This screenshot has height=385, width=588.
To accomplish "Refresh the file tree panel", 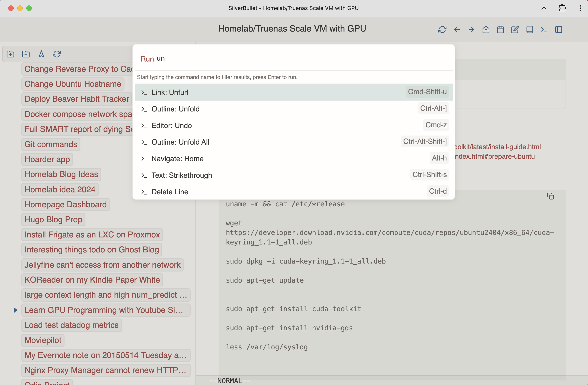I will (x=57, y=54).
